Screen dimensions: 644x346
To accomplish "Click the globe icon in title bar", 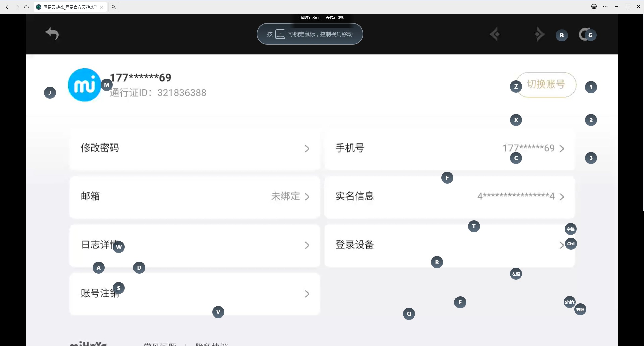I will click(x=594, y=6).
